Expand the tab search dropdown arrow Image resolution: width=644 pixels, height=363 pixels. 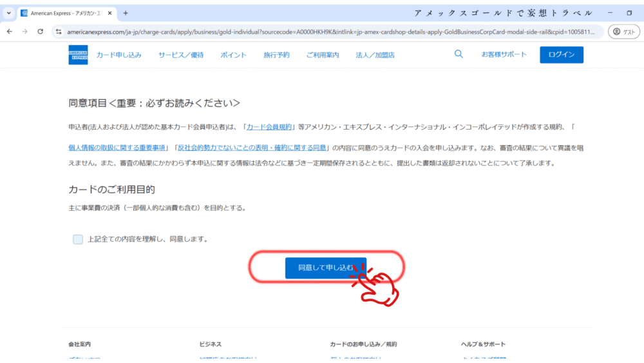pos(8,13)
